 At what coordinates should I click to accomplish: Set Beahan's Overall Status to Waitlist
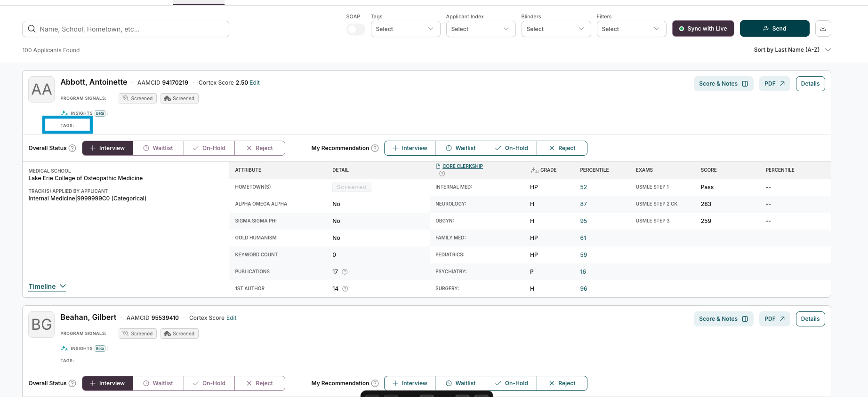coord(158,383)
